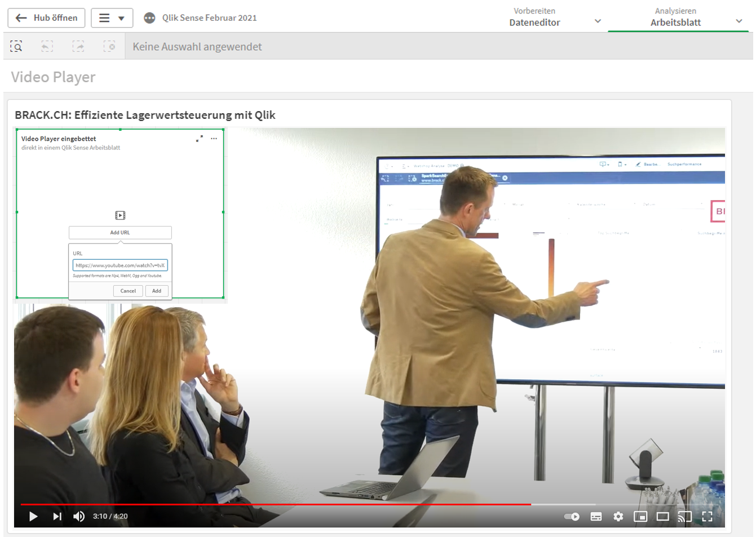Clear all selections icon

pyautogui.click(x=109, y=47)
